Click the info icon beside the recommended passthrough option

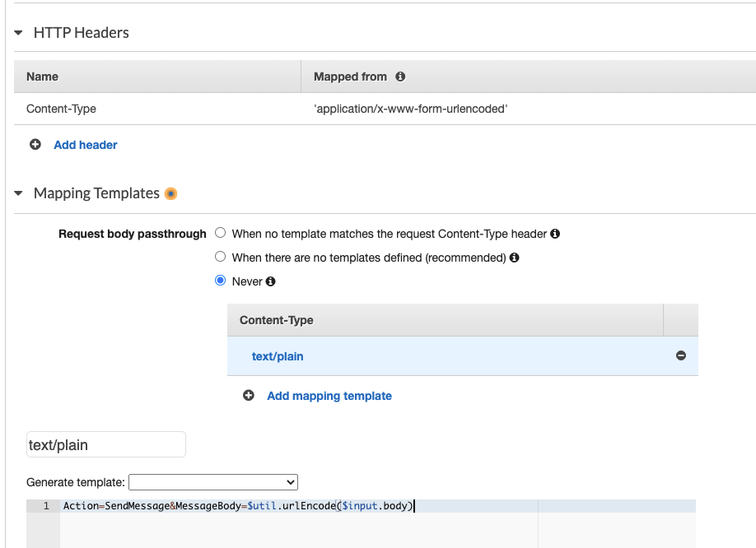pyautogui.click(x=516, y=257)
